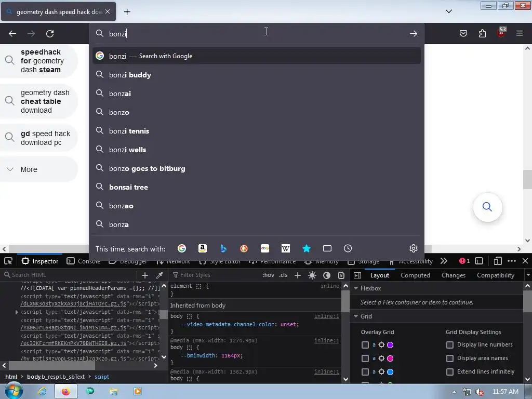Check Display area names
The image size is (532, 399).
[x=450, y=358]
